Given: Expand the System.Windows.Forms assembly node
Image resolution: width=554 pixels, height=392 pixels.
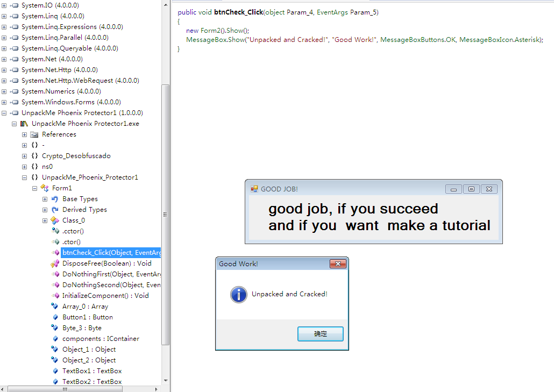Looking at the screenshot, I should 4,102.
